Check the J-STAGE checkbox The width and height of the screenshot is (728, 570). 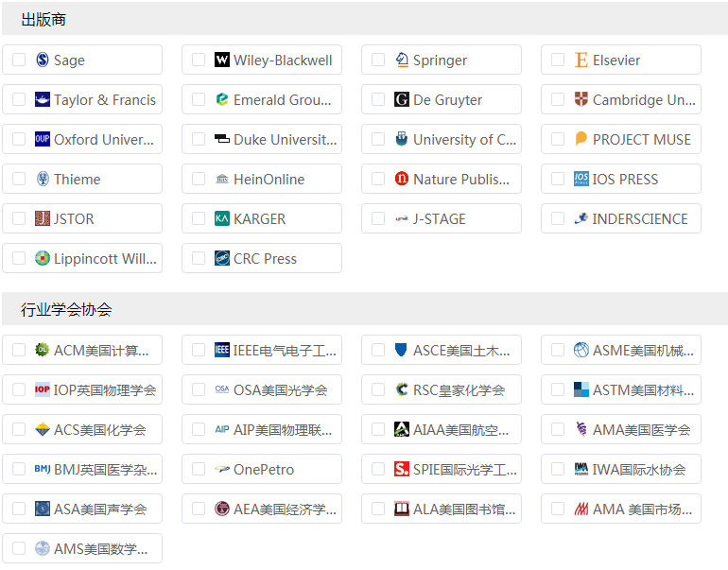pos(378,218)
